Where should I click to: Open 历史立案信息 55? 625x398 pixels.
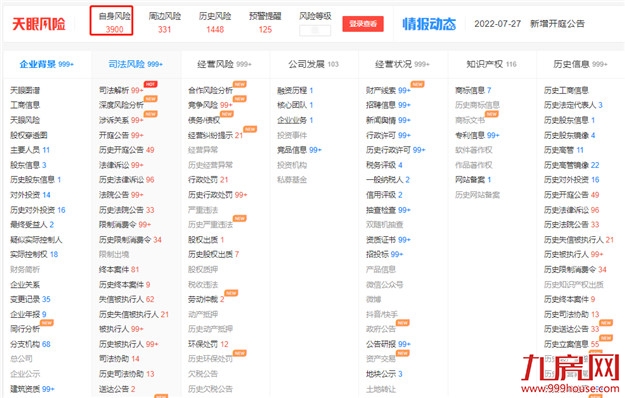(x=572, y=344)
